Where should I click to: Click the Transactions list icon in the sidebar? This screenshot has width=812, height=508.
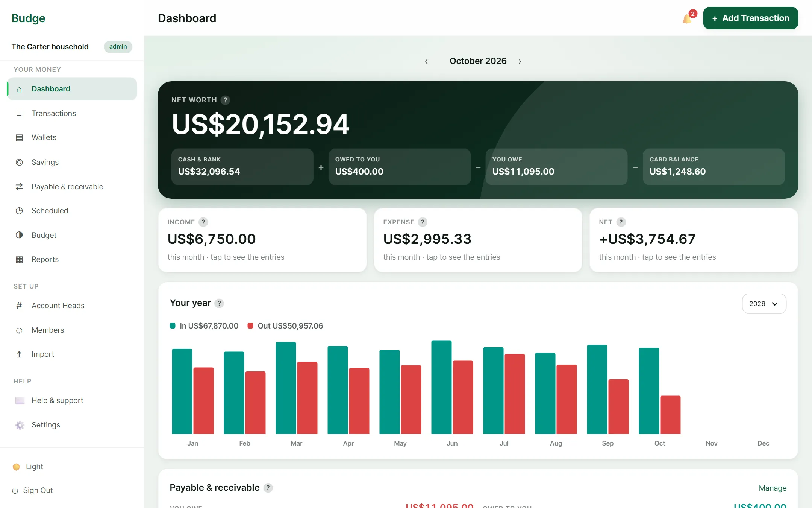pos(19,113)
